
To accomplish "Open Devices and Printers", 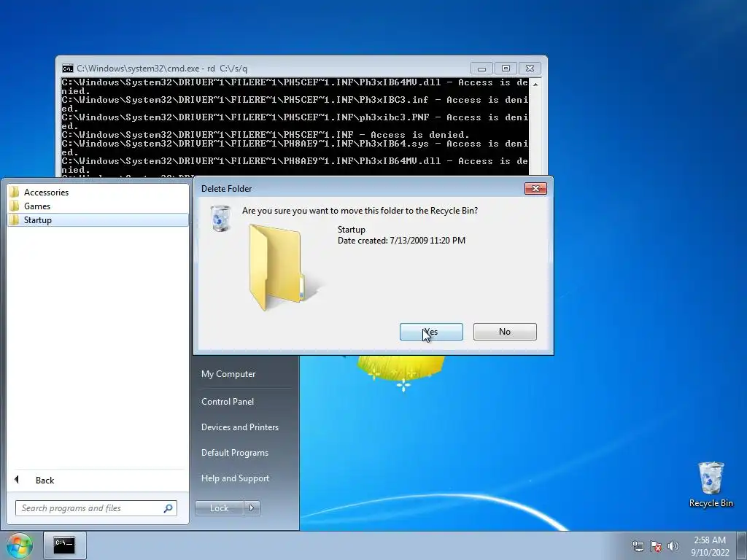I will point(239,427).
